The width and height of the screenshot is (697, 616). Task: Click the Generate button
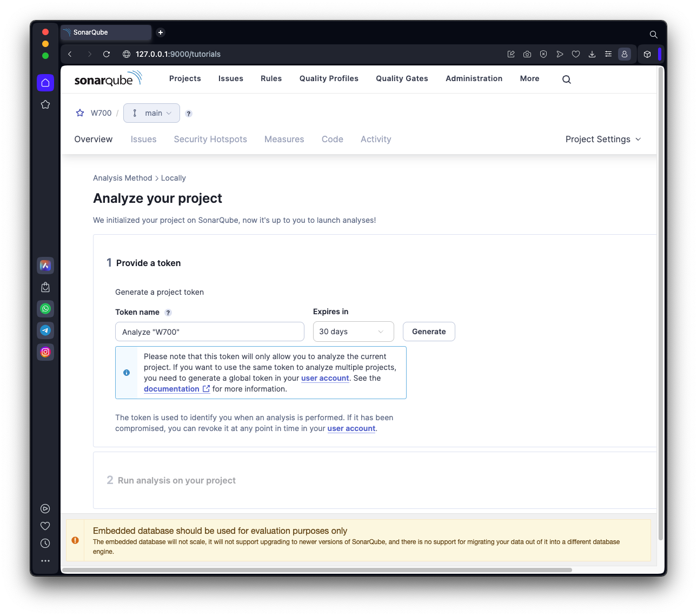[429, 332]
